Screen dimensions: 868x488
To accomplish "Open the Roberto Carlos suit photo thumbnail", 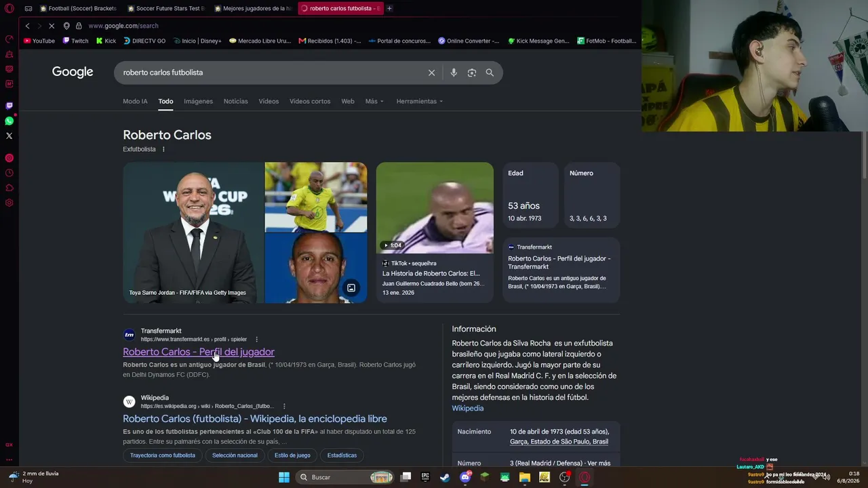I will click(193, 232).
